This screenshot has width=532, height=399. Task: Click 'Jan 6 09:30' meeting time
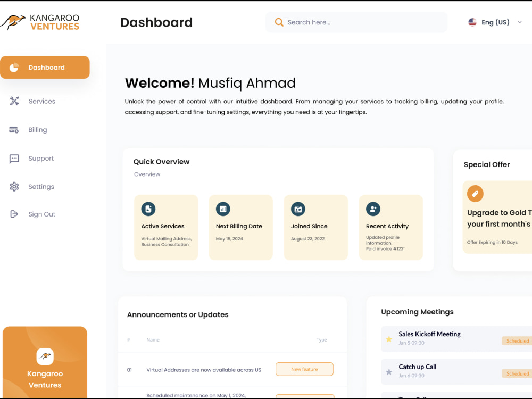click(411, 376)
